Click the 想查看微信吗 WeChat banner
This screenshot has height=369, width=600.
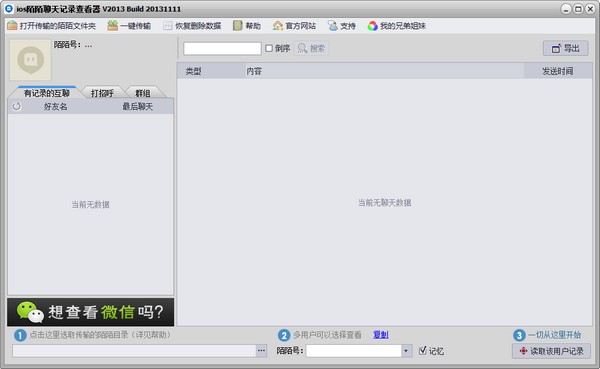(x=91, y=312)
